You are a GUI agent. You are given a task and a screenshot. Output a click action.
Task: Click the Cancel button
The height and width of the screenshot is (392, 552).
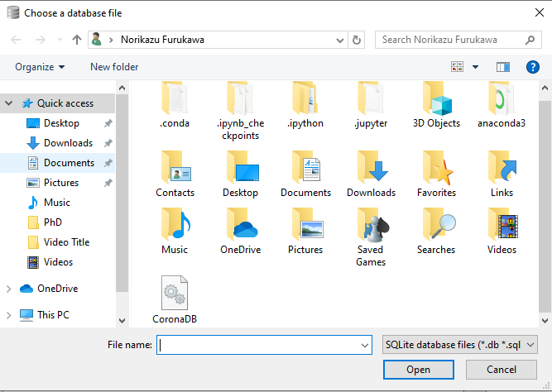pos(502,370)
